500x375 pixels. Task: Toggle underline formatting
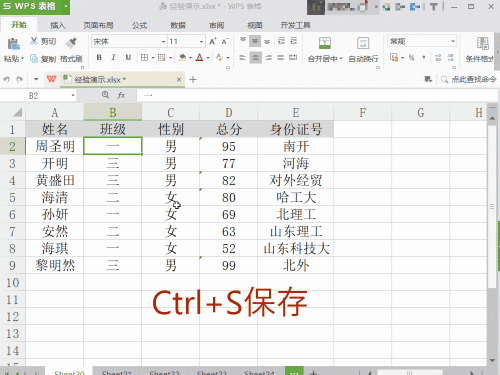coord(128,58)
